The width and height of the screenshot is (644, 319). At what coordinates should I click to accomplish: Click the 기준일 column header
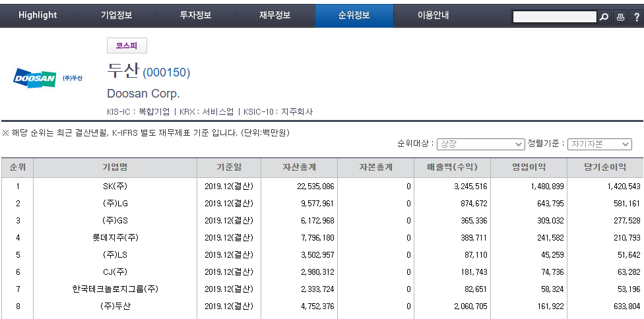point(229,167)
